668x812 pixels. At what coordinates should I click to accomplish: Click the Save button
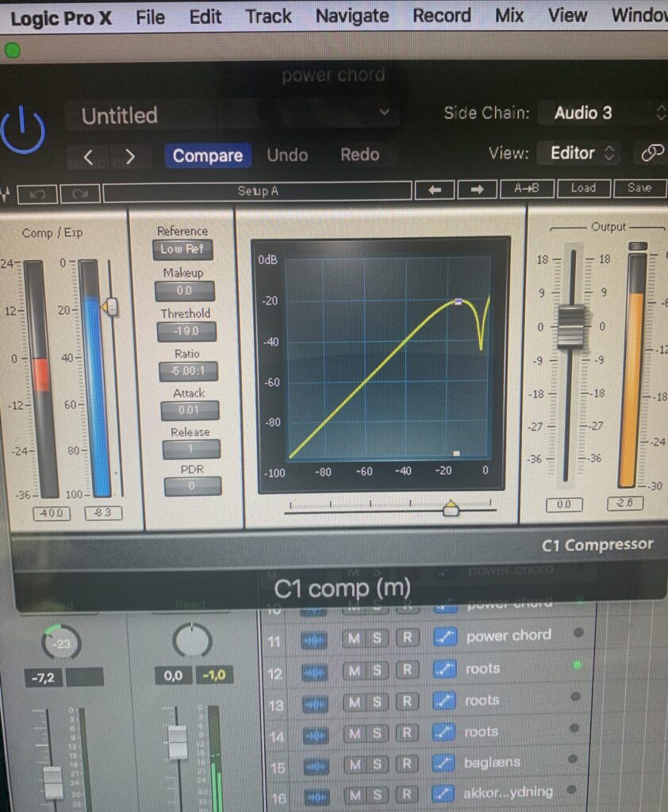[x=639, y=187]
